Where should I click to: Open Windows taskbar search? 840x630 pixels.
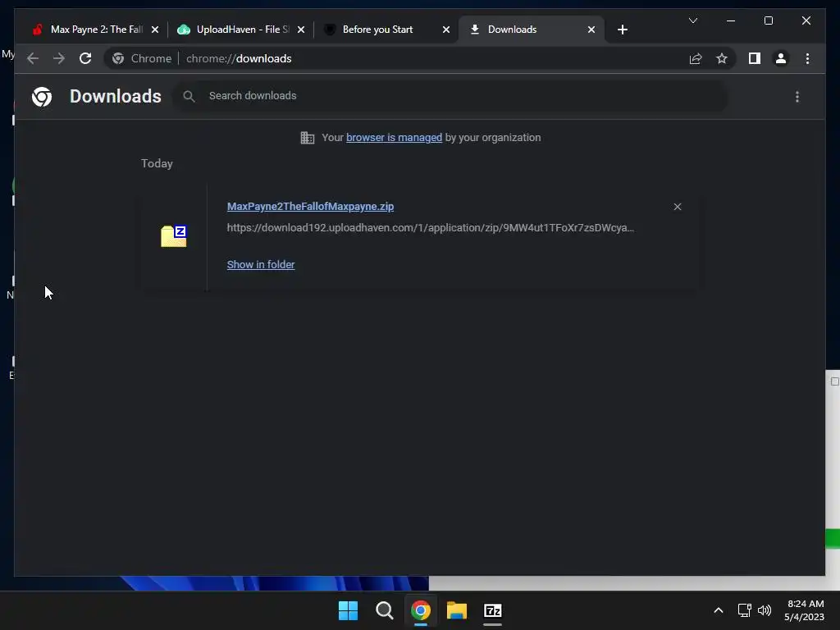point(385,610)
